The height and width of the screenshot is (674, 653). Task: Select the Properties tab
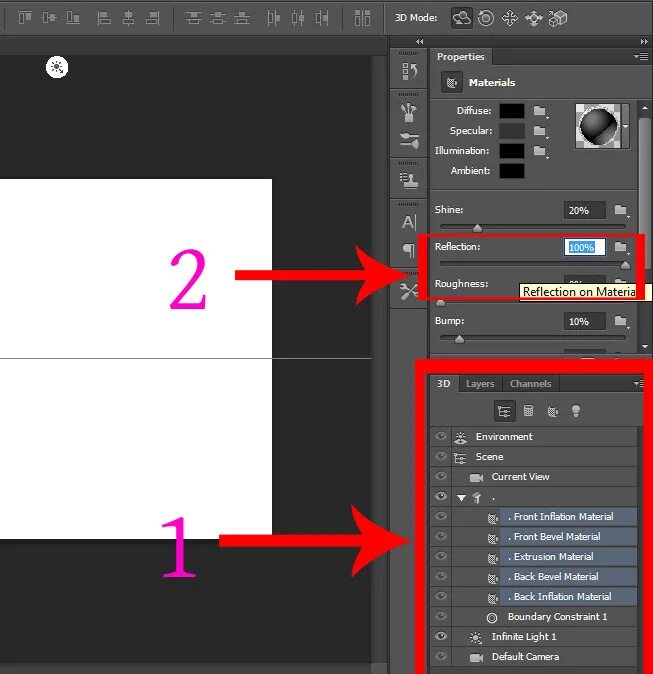(x=460, y=57)
